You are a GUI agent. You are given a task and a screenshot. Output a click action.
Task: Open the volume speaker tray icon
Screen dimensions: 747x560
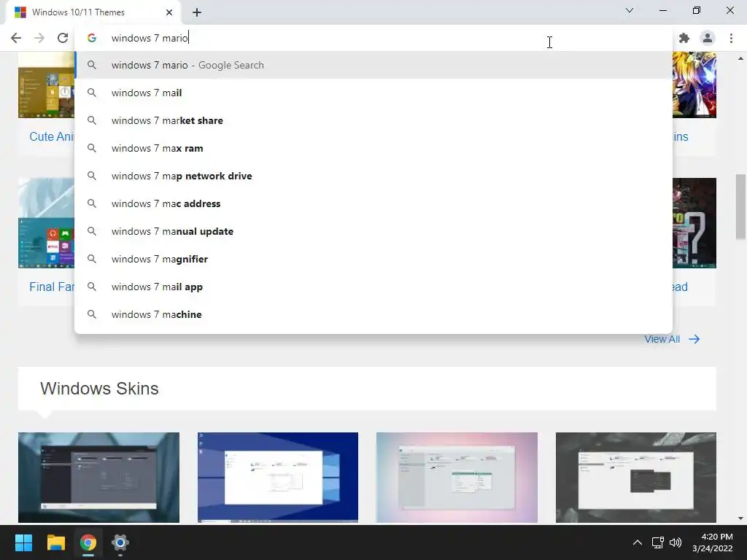coord(676,542)
